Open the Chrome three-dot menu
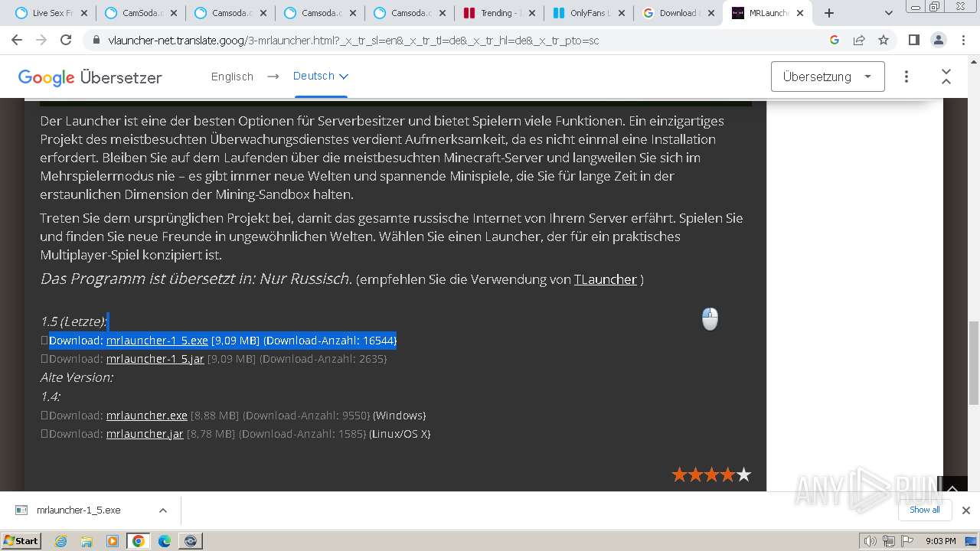 pyautogui.click(x=962, y=40)
